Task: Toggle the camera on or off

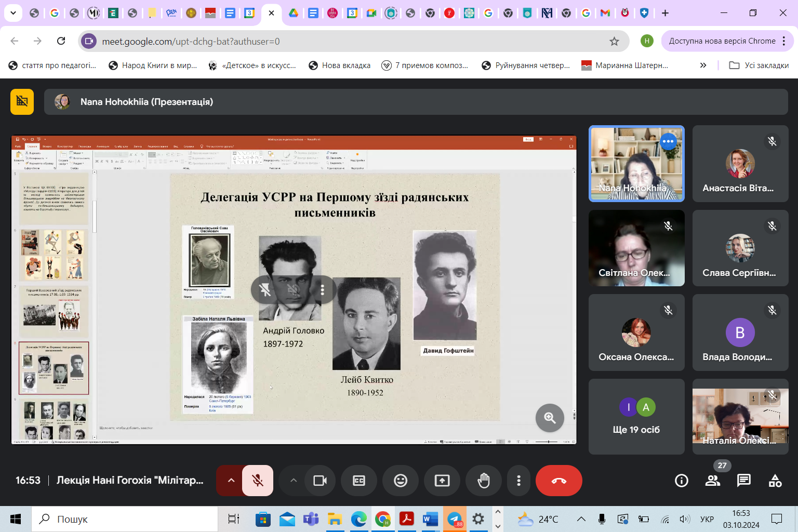Action: point(320,481)
